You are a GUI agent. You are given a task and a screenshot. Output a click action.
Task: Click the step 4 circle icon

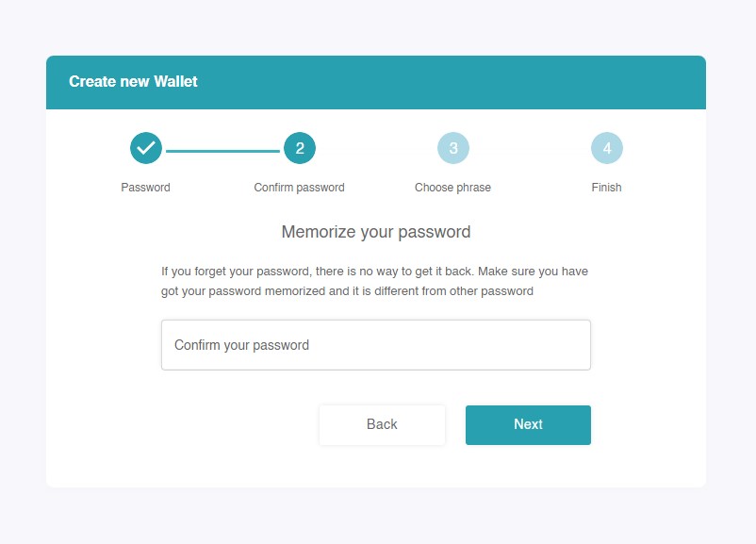click(607, 148)
